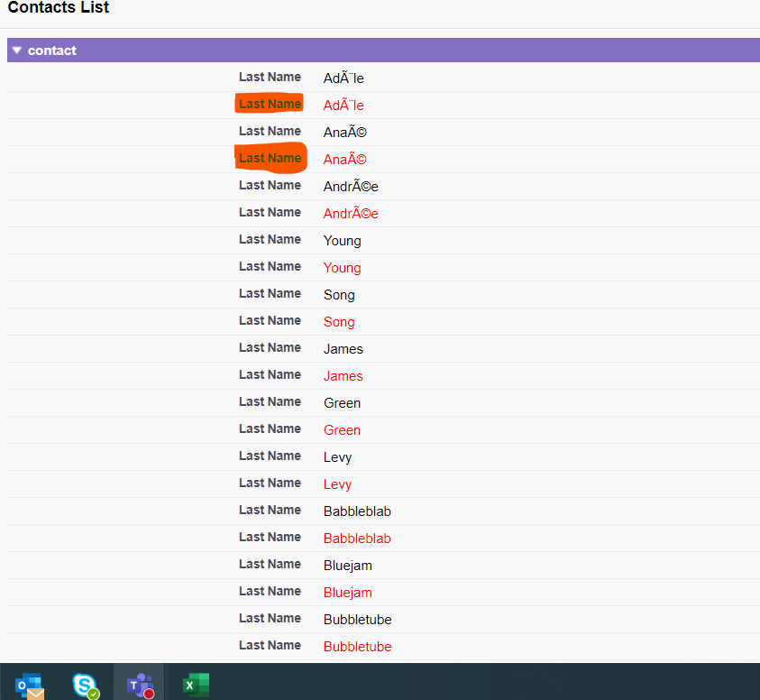Open the red Young contact link
760x700 pixels.
click(x=342, y=267)
